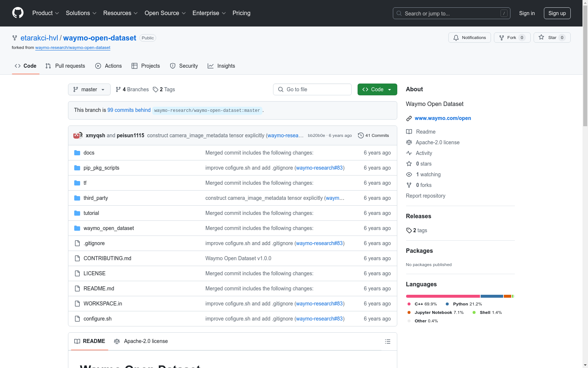The height and width of the screenshot is (368, 588).
Task: Click the docs folder icon
Action: 77,153
